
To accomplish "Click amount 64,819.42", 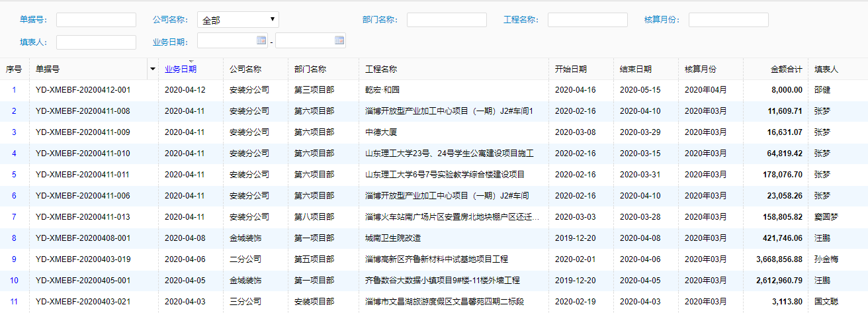I will click(785, 154).
